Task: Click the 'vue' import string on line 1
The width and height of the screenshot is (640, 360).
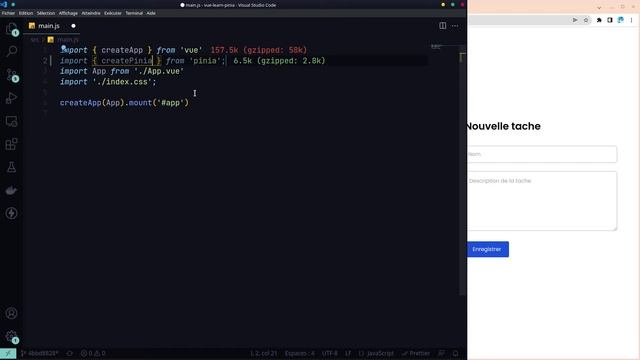Action: tap(191, 50)
